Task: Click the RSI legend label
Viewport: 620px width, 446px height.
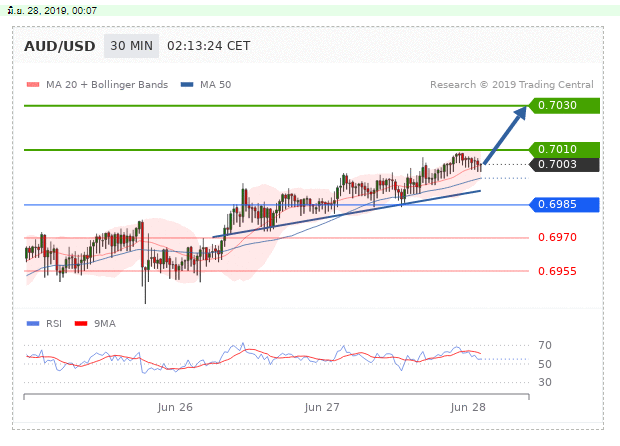Action: click(54, 324)
